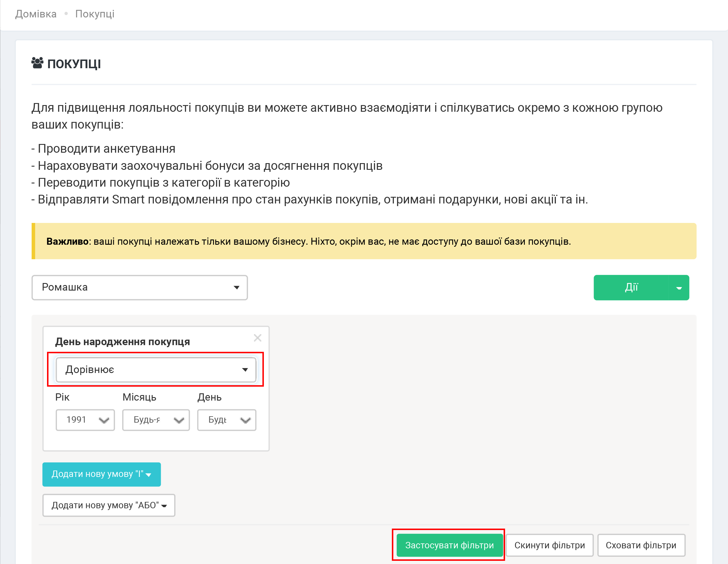Image resolution: width=728 pixels, height=564 pixels.
Task: Click the green Дії button
Action: pos(631,287)
